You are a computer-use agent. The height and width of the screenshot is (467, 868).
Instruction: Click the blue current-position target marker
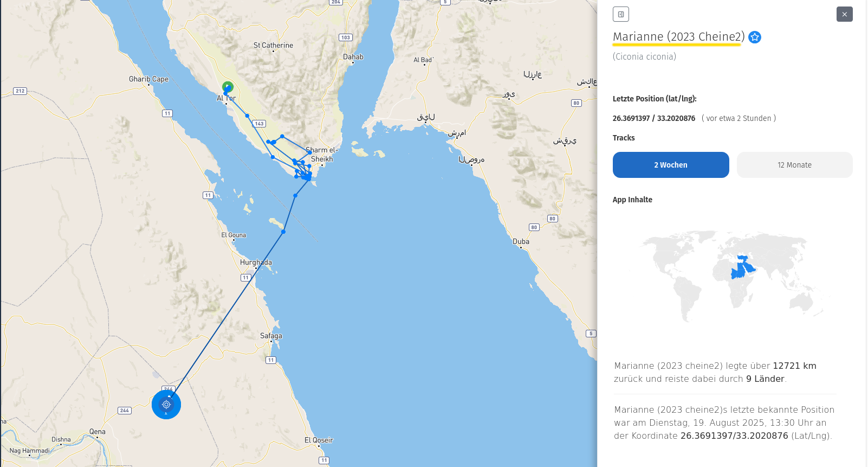pos(166,405)
